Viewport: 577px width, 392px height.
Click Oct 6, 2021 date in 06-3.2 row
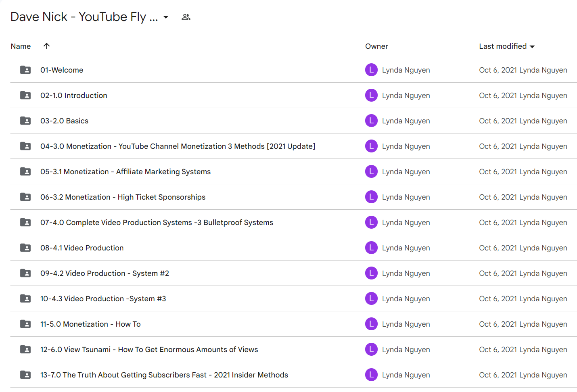tap(498, 197)
